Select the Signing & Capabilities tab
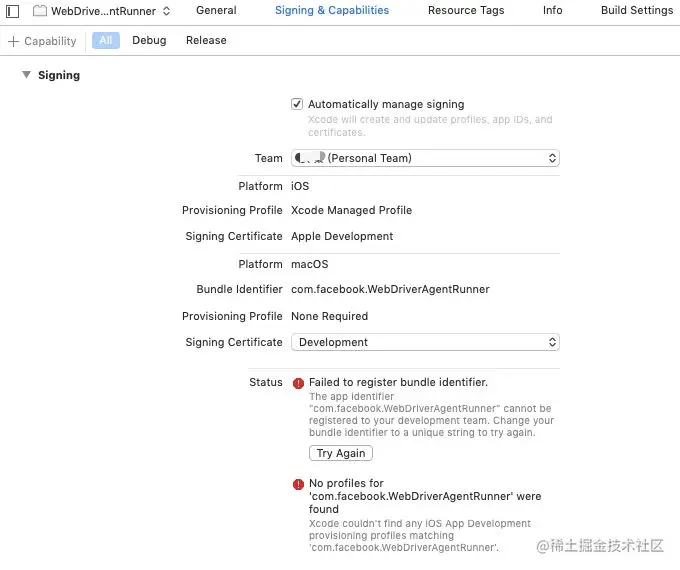The image size is (680, 570). click(x=332, y=10)
